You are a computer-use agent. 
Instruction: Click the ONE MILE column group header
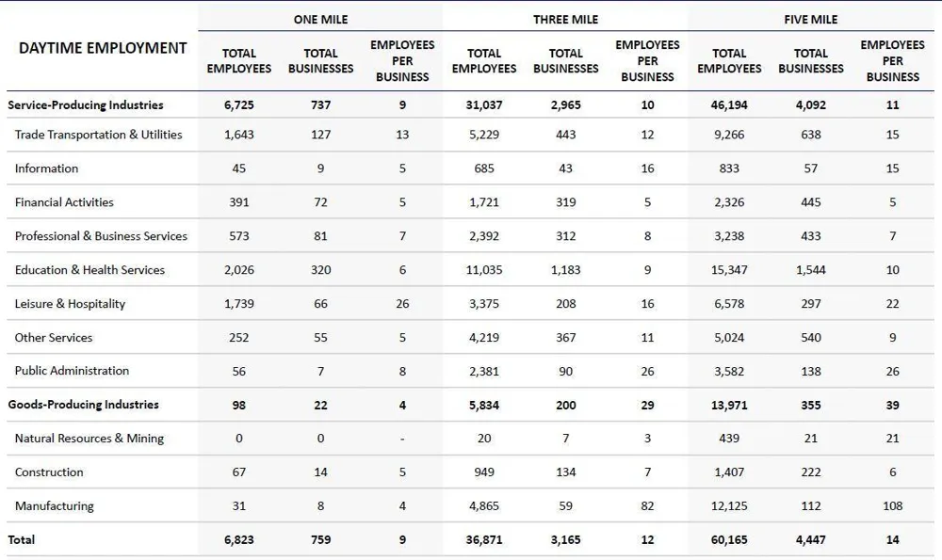(x=320, y=19)
